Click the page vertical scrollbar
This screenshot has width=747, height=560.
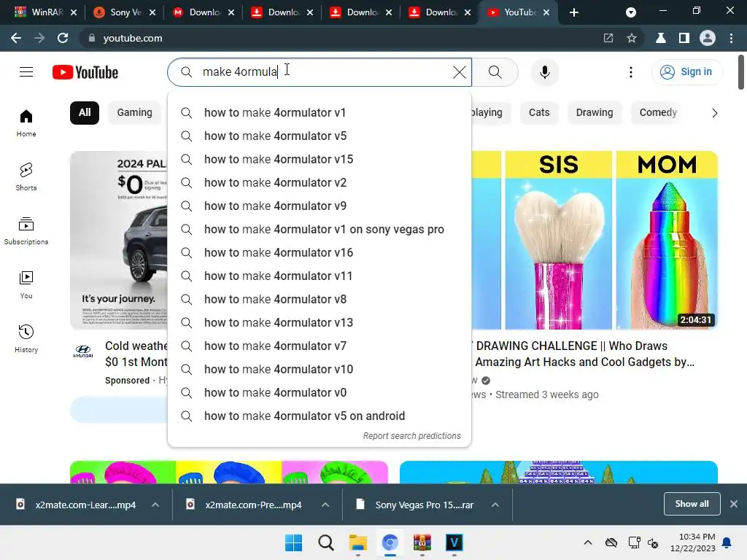coord(741,72)
